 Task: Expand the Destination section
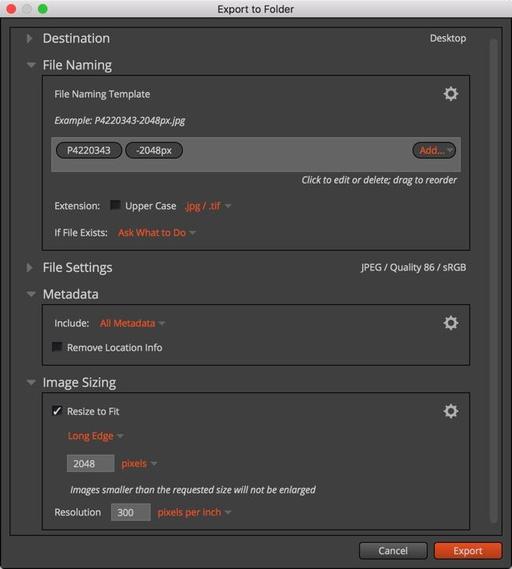[29, 38]
